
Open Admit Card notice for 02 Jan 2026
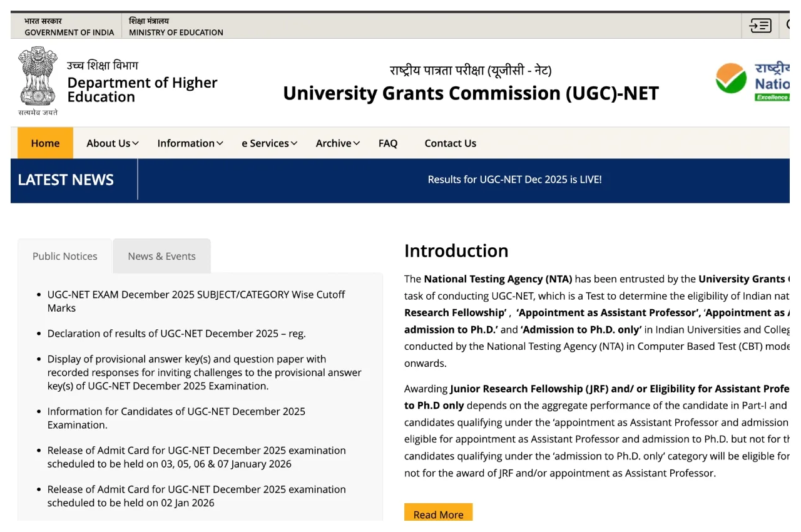(196, 496)
